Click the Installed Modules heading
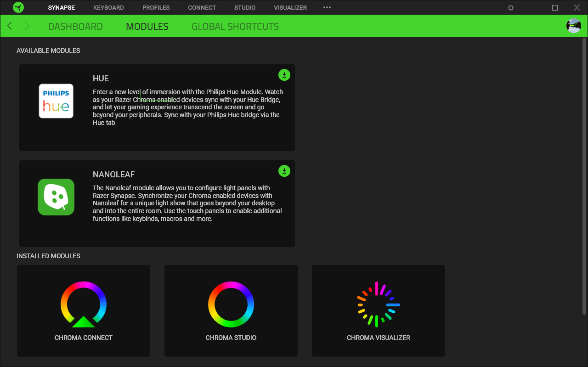Screen dimensions: 588x367 coord(48,256)
